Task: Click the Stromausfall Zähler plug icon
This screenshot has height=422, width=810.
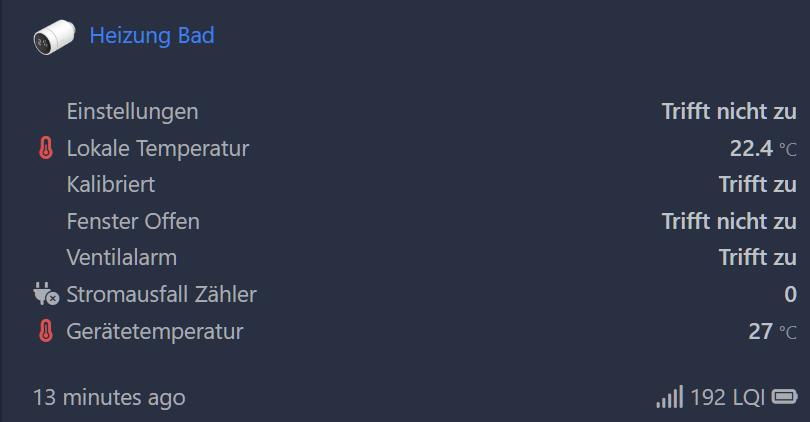Action: pos(46,294)
